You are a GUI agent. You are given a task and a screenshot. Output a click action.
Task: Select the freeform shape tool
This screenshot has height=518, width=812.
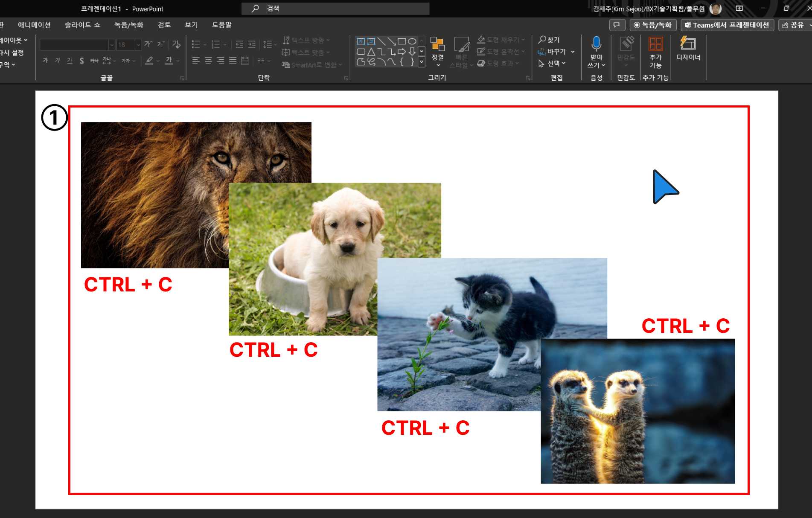[x=361, y=62]
